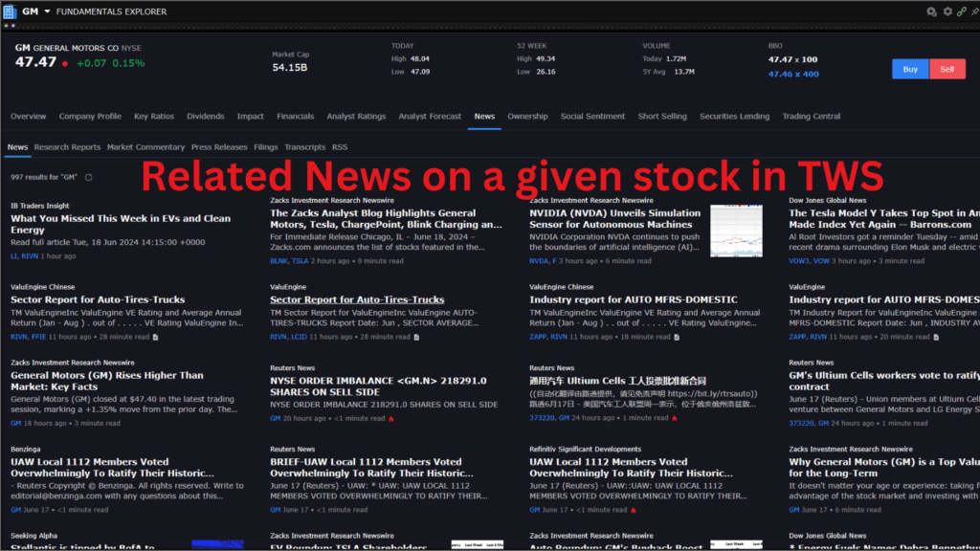The height and width of the screenshot is (551, 980).
Task: Open the settings gear in the title bar
Action: click(947, 11)
